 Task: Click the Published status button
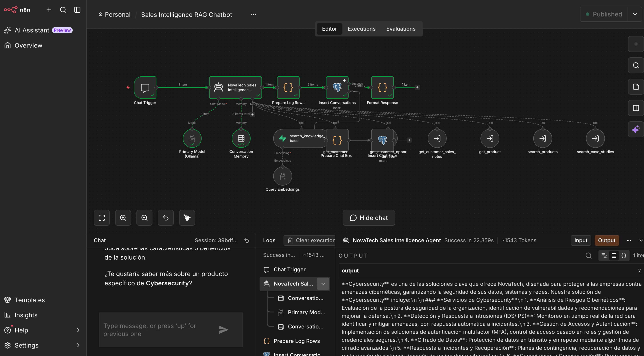604,14
